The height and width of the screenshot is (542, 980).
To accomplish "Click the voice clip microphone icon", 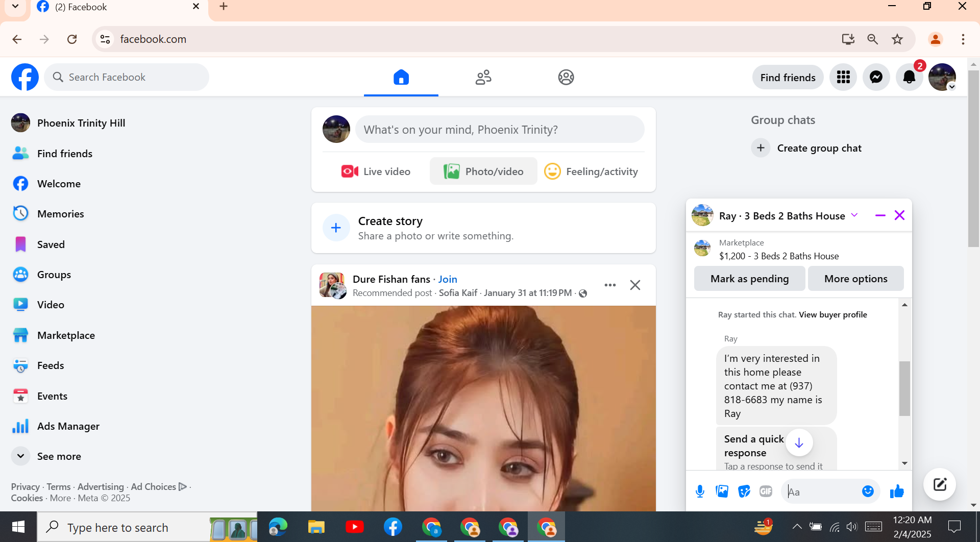I will tap(700, 491).
